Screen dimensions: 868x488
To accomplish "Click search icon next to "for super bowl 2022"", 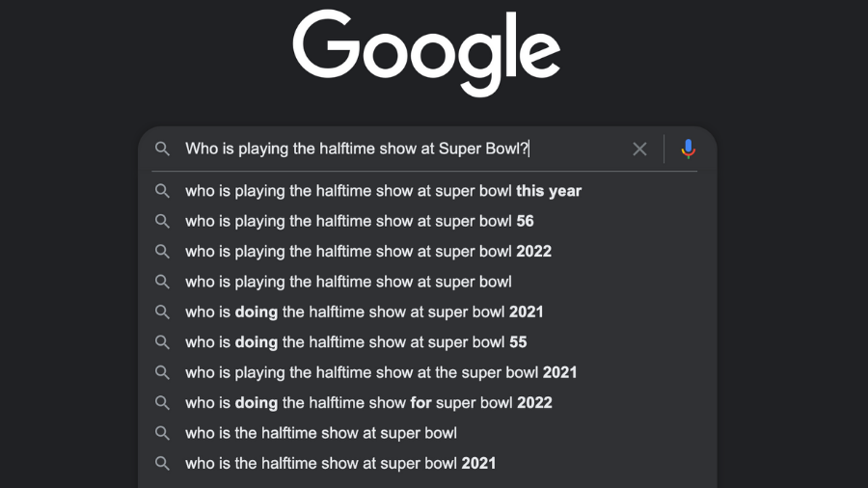I will click(x=163, y=403).
